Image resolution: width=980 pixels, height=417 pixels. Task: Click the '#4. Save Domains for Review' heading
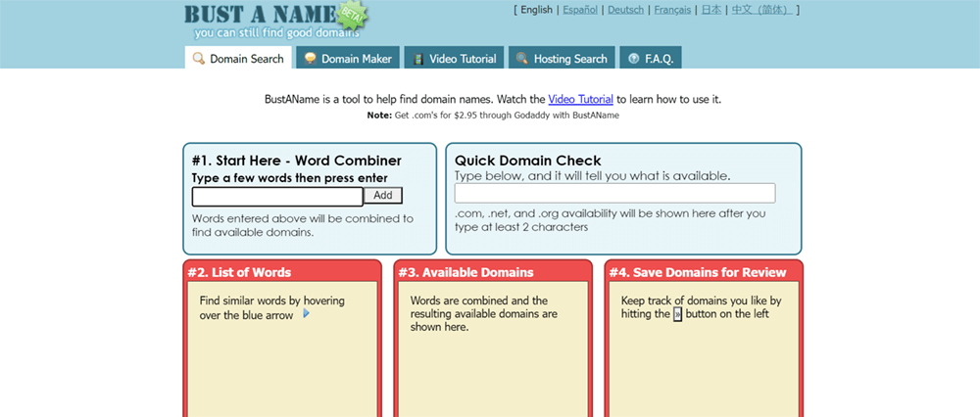698,272
